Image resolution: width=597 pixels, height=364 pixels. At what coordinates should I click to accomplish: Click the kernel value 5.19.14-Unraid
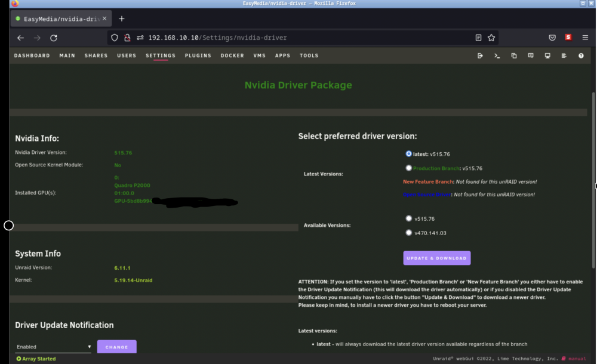133,280
